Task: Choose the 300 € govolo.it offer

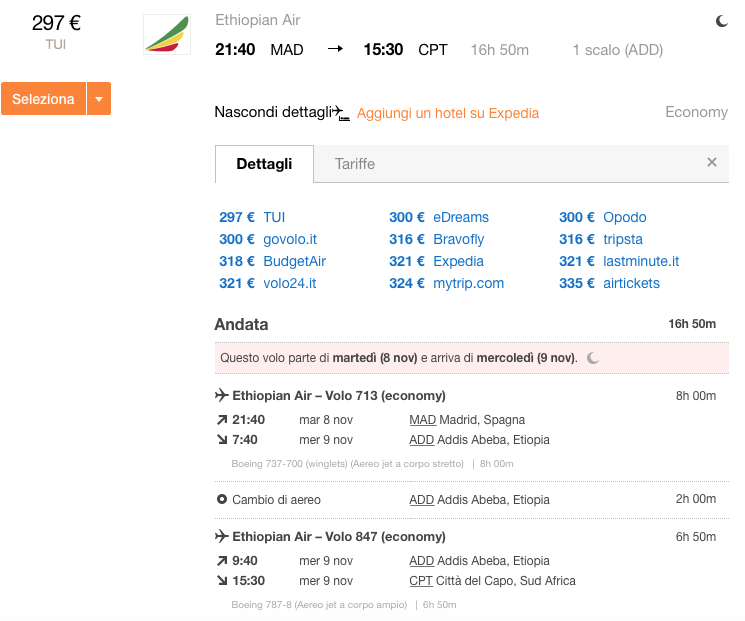Action: tap(268, 239)
